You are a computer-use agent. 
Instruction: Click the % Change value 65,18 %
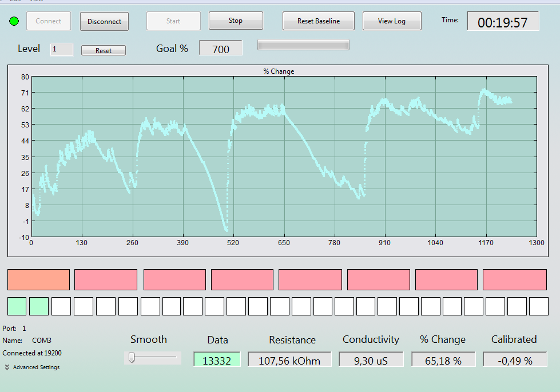tap(443, 360)
